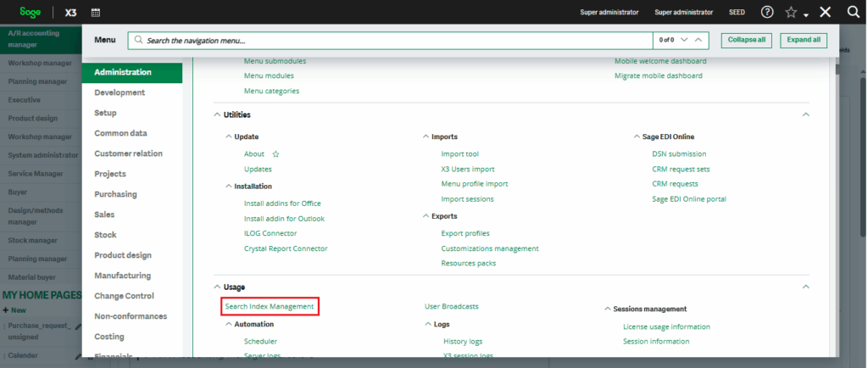The width and height of the screenshot is (868, 368).
Task: Focus the 'Search the navigation menu' field
Action: pyautogui.click(x=390, y=41)
